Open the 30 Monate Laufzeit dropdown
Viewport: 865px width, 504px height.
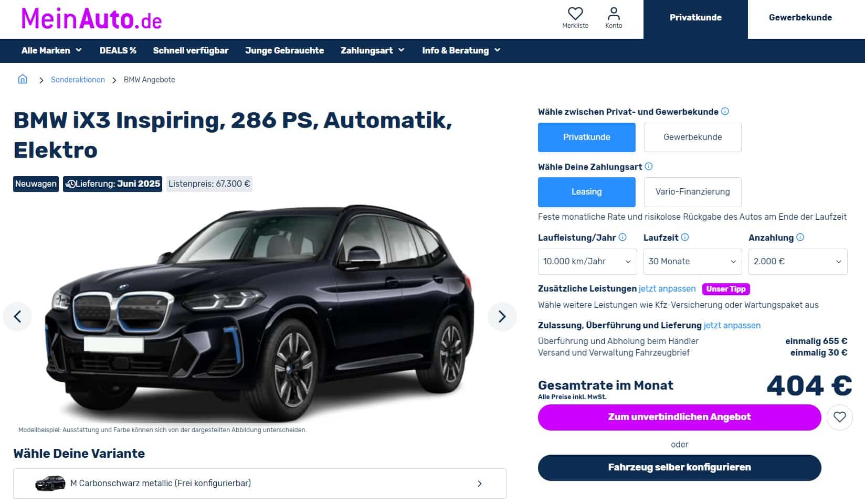692,262
